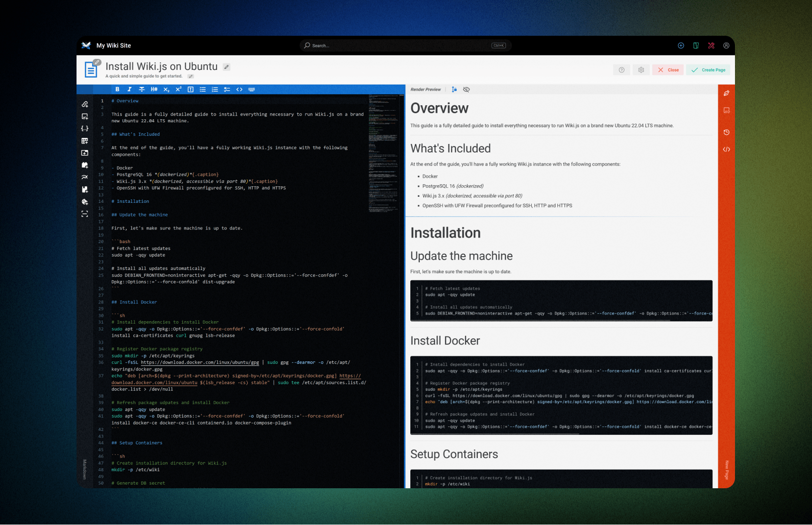Insert a link from the left sidebar
The width and height of the screenshot is (812, 525).
click(x=85, y=104)
